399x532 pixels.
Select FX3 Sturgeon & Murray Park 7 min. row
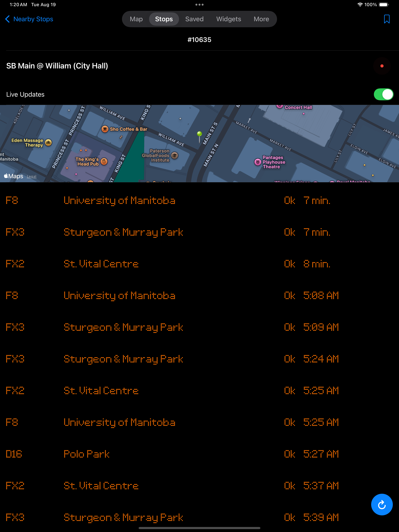[199, 232]
